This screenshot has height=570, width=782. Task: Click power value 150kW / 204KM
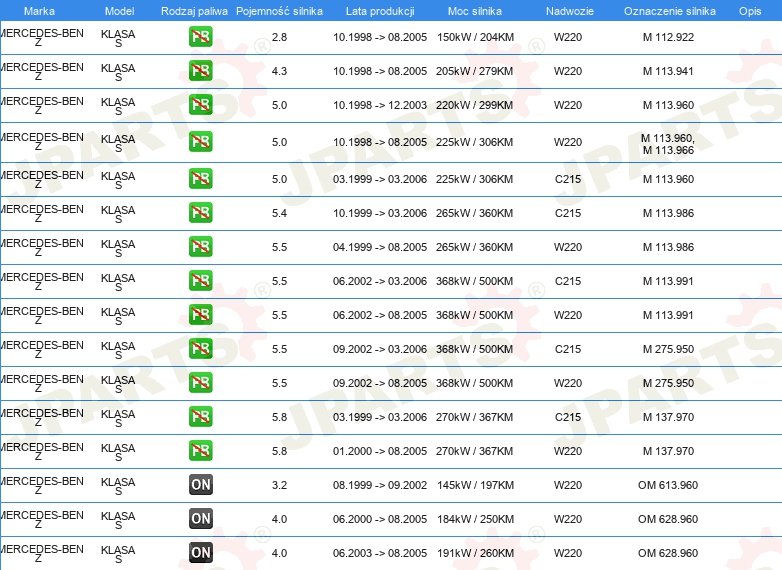pos(475,37)
